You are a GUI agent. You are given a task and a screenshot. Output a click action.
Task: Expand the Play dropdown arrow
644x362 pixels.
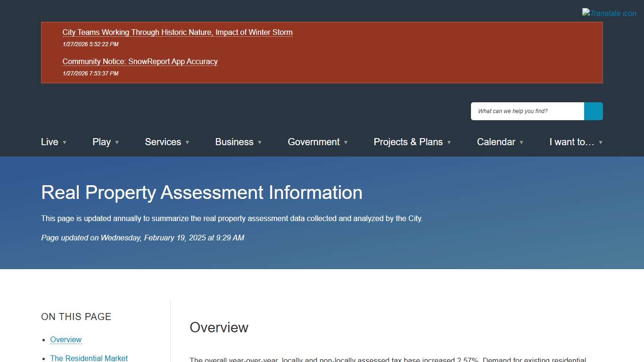[116, 142]
